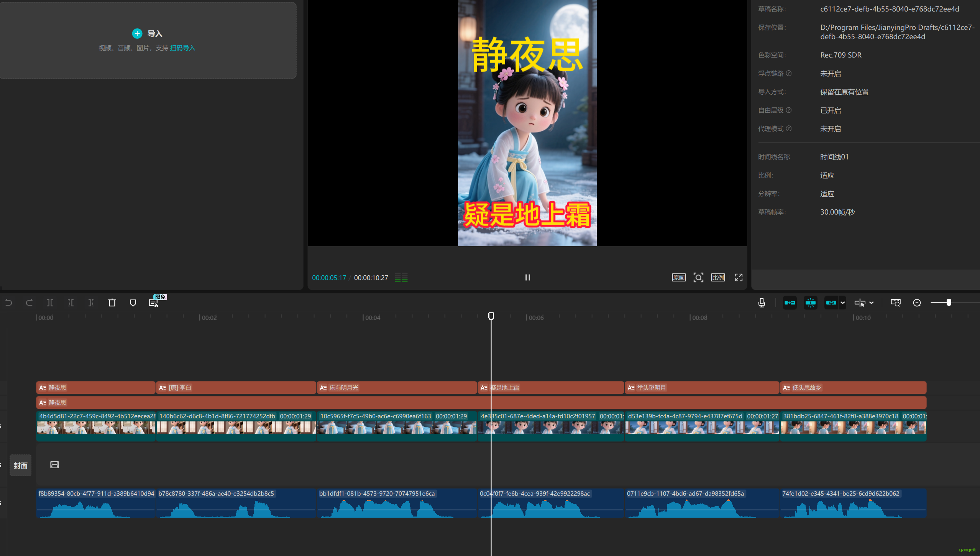The height and width of the screenshot is (556, 980).
Task: Click the split clip tool icon
Action: coord(50,303)
